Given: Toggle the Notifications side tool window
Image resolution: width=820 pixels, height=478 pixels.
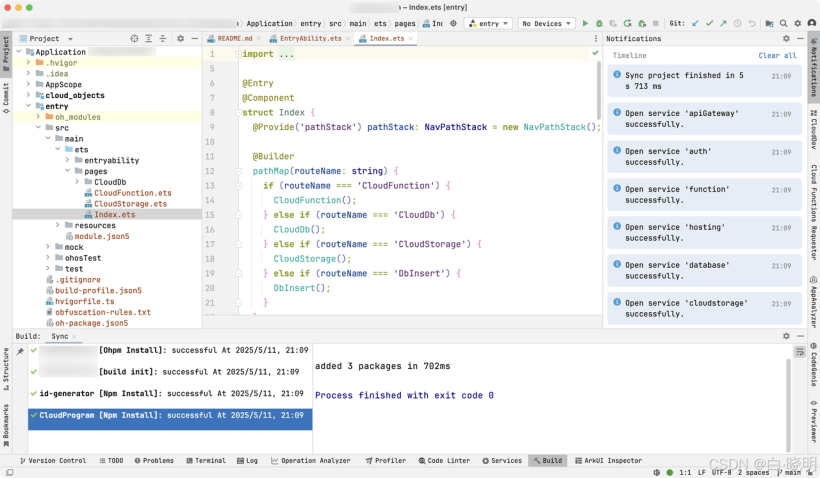Looking at the screenshot, I should [814, 67].
